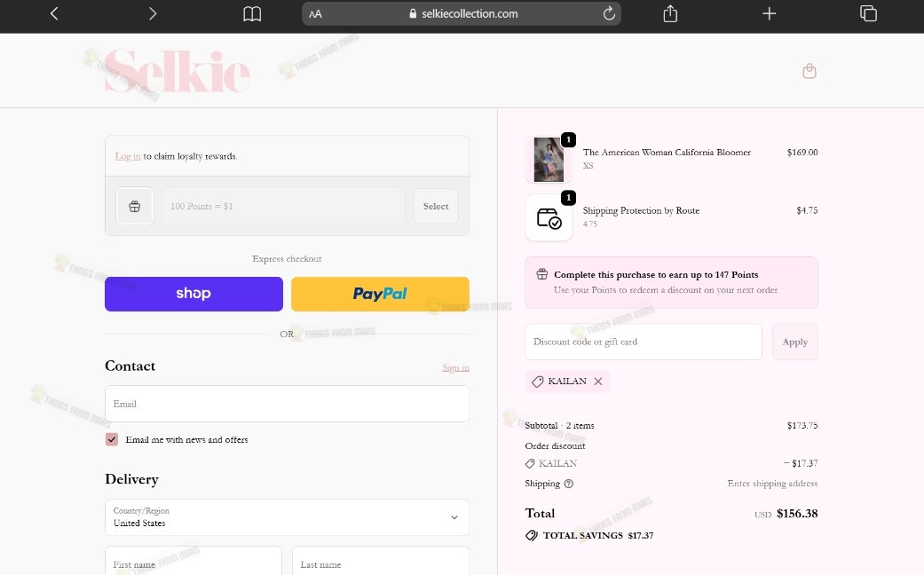Remove the KAILAN discount code
The image size is (924, 575).
point(598,382)
